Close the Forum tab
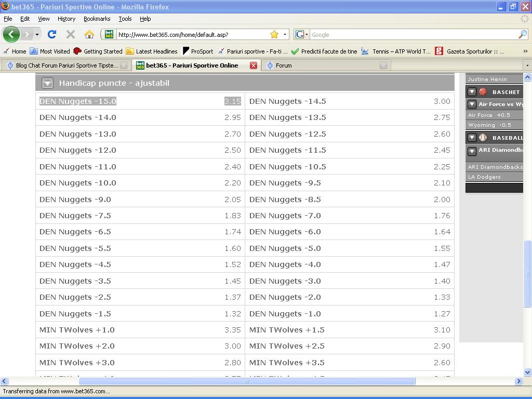Image resolution: width=532 pixels, height=399 pixels. 383,65
